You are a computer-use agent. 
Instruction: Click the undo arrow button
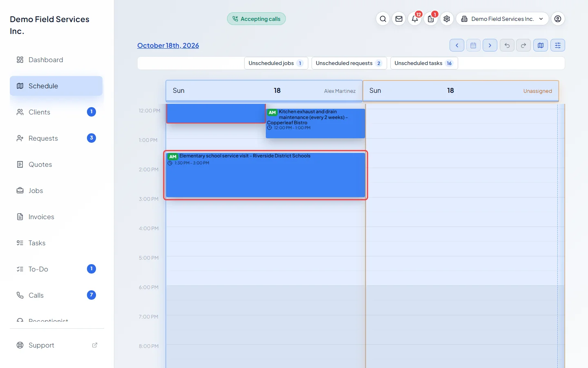pos(507,45)
